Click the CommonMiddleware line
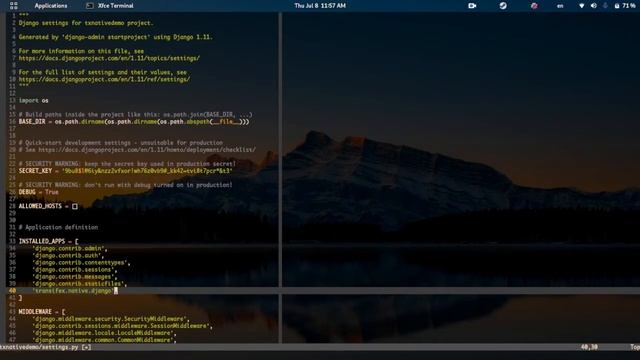The height and width of the screenshot is (360, 640). coord(104,340)
